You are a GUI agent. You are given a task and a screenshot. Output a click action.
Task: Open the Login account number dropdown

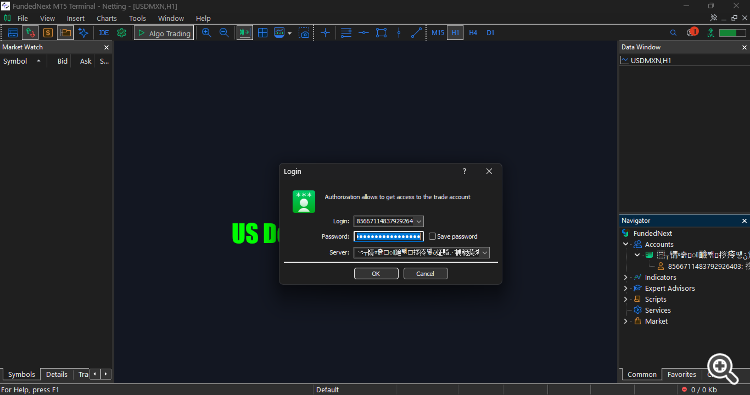(419, 221)
